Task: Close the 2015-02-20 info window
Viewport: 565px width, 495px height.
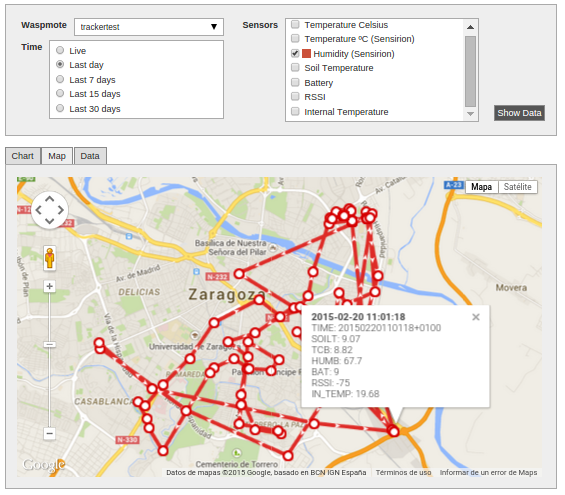Action: tap(476, 317)
